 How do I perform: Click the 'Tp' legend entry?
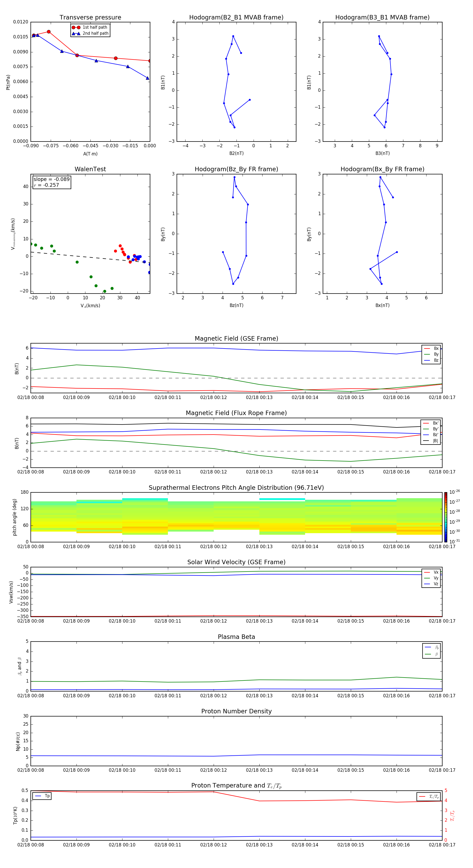click(x=42, y=796)
